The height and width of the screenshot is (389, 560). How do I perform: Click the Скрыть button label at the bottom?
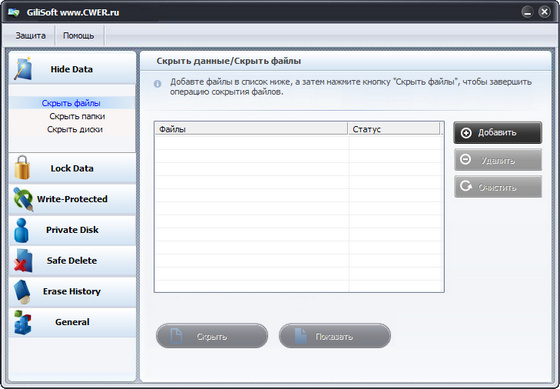211,337
